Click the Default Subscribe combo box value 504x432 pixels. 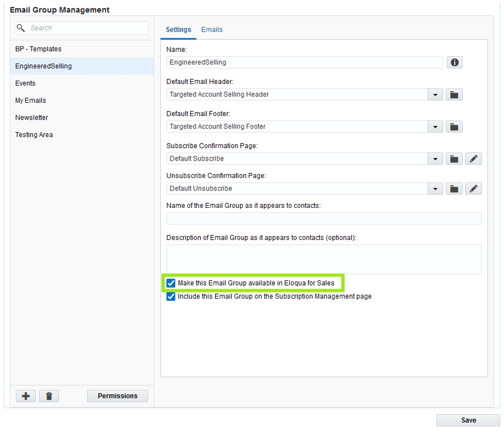tap(297, 159)
